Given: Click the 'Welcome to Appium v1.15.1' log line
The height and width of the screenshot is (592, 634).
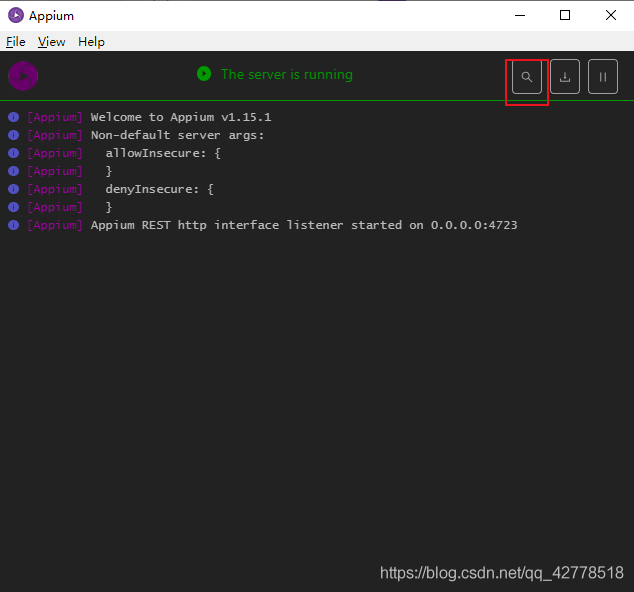Looking at the screenshot, I should (x=181, y=117).
